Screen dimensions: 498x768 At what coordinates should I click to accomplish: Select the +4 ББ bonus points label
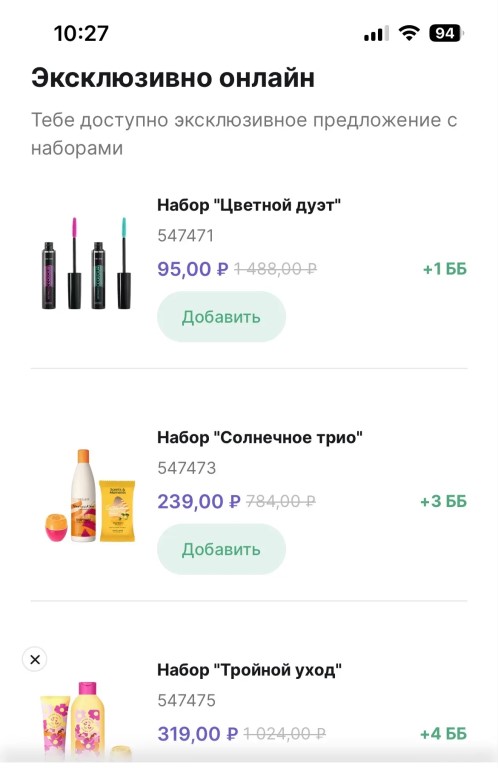[x=444, y=734]
